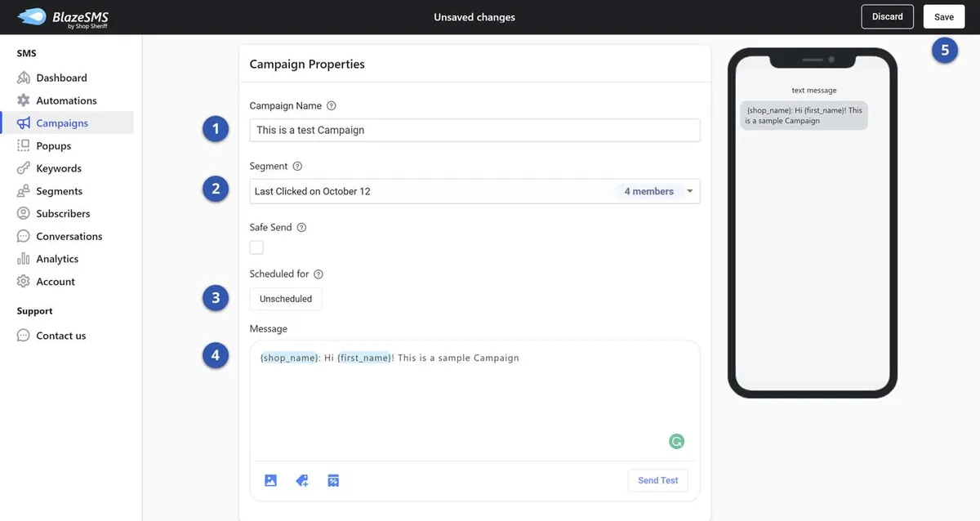This screenshot has height=521, width=980.
Task: Click the Campaign Name input field
Action: tap(474, 129)
